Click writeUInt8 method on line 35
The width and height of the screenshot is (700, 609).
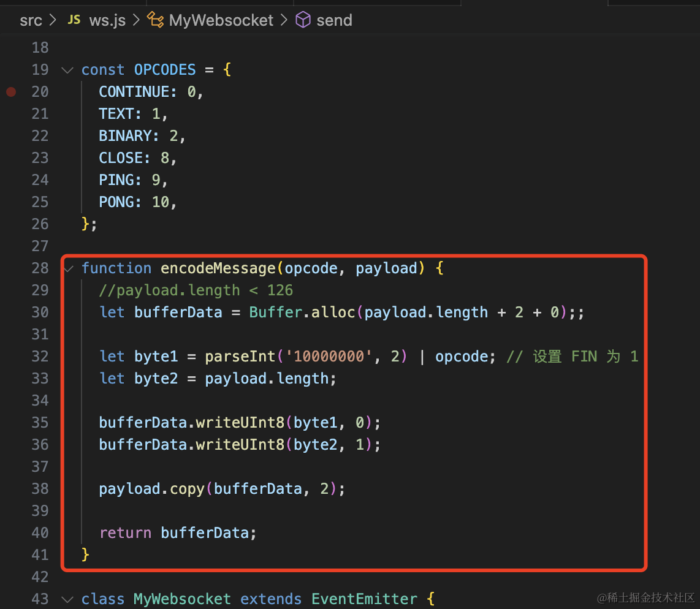[x=240, y=423]
